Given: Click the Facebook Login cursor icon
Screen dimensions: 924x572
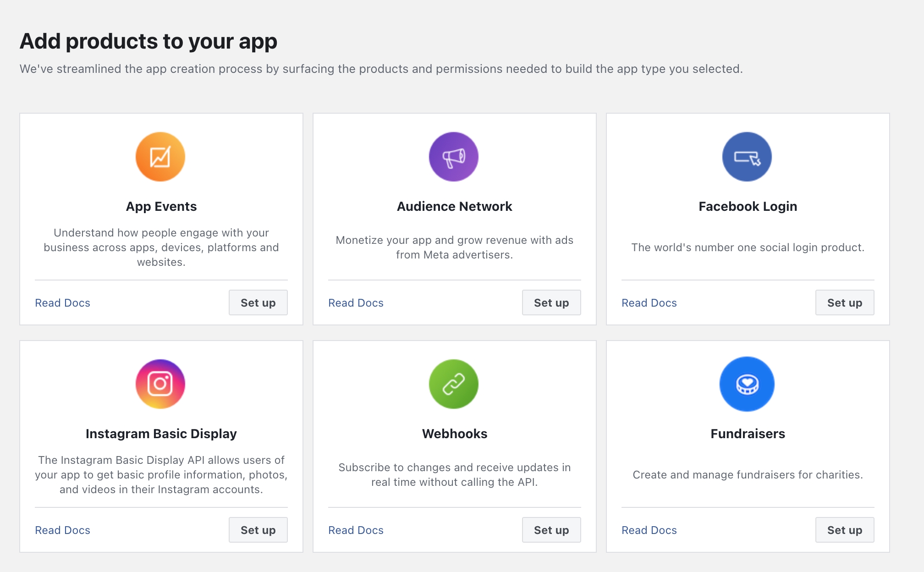Looking at the screenshot, I should point(747,157).
